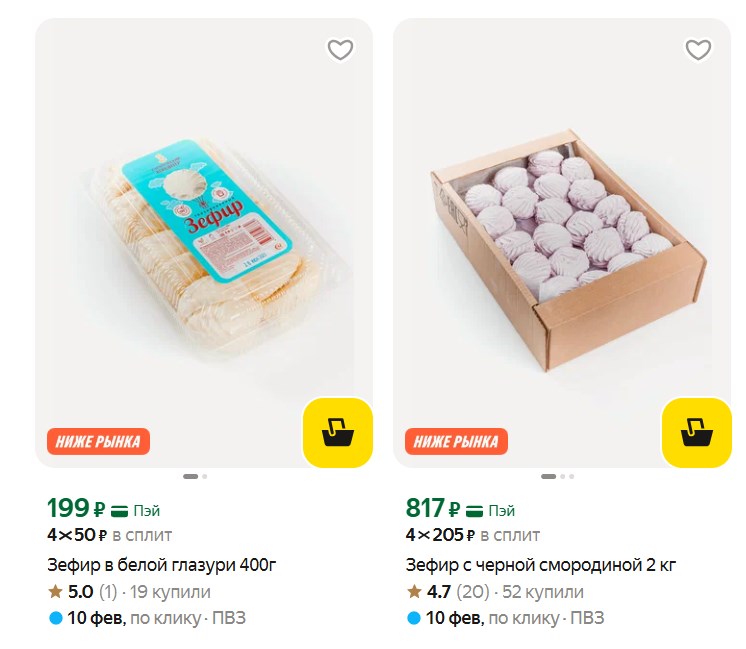The height and width of the screenshot is (649, 746).
Task: Open the (20) reviews count for blackcurrant zefir
Action: click(472, 591)
